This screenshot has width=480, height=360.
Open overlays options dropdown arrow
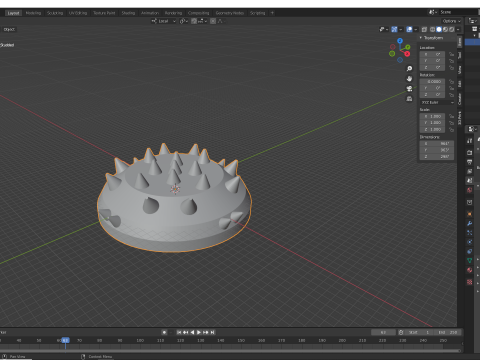pos(415,29)
